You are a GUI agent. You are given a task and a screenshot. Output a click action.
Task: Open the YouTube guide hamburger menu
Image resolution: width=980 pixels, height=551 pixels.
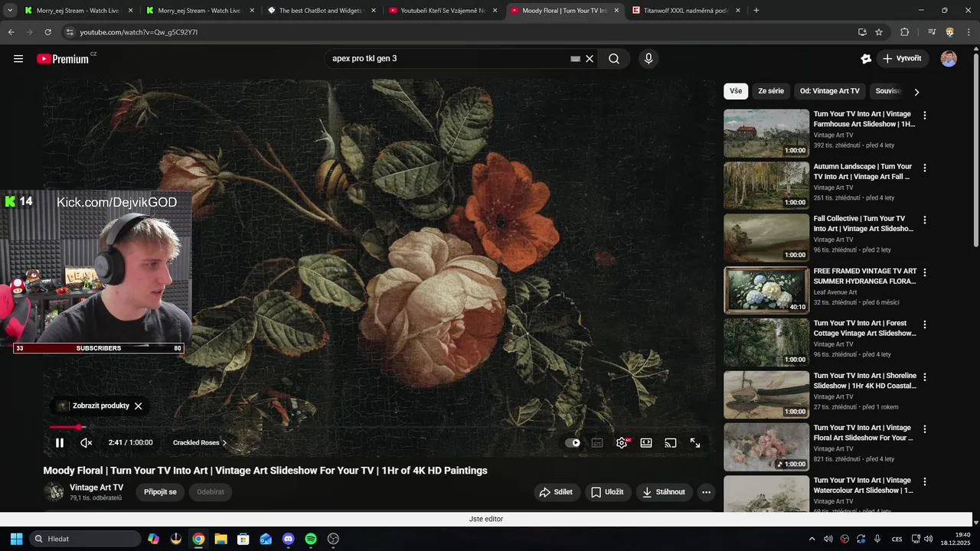coord(18,59)
